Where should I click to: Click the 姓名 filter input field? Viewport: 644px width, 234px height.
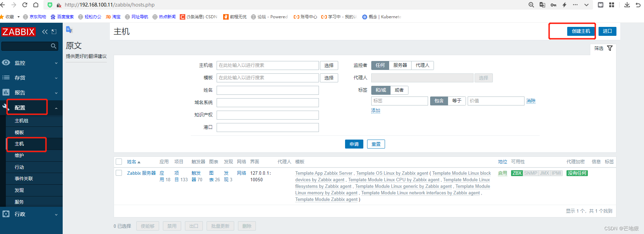(268, 90)
